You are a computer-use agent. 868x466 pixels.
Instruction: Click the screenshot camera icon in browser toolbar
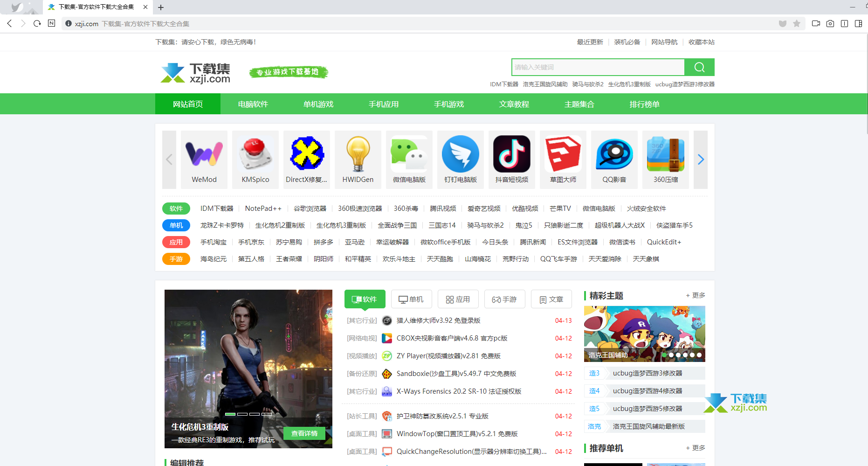(830, 23)
